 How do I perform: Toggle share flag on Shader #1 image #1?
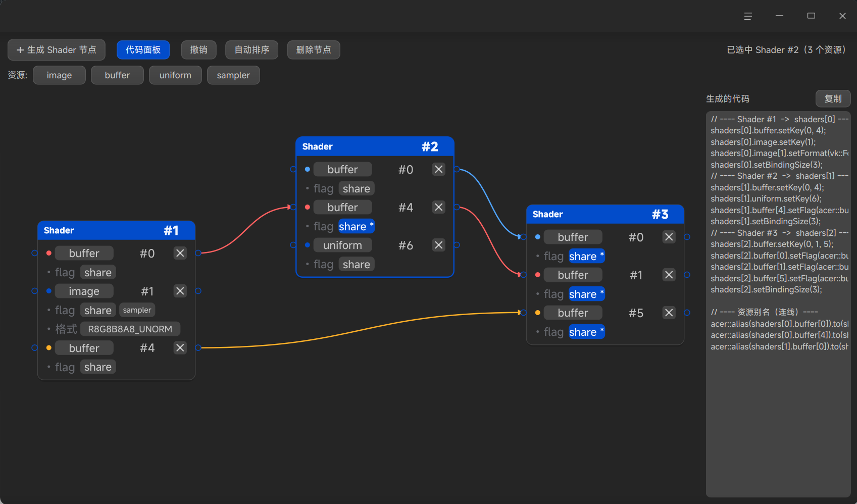[98, 310]
